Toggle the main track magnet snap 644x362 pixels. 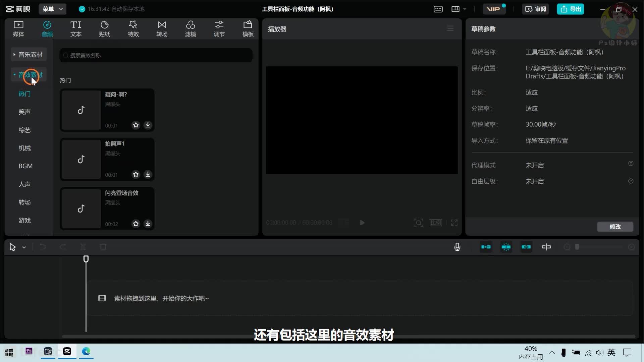coord(486,247)
